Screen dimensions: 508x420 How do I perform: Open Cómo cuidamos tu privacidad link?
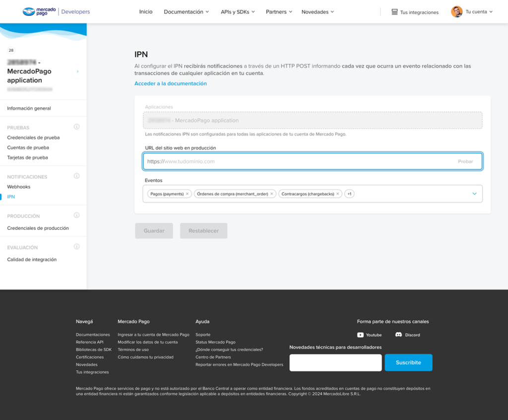tap(145, 357)
